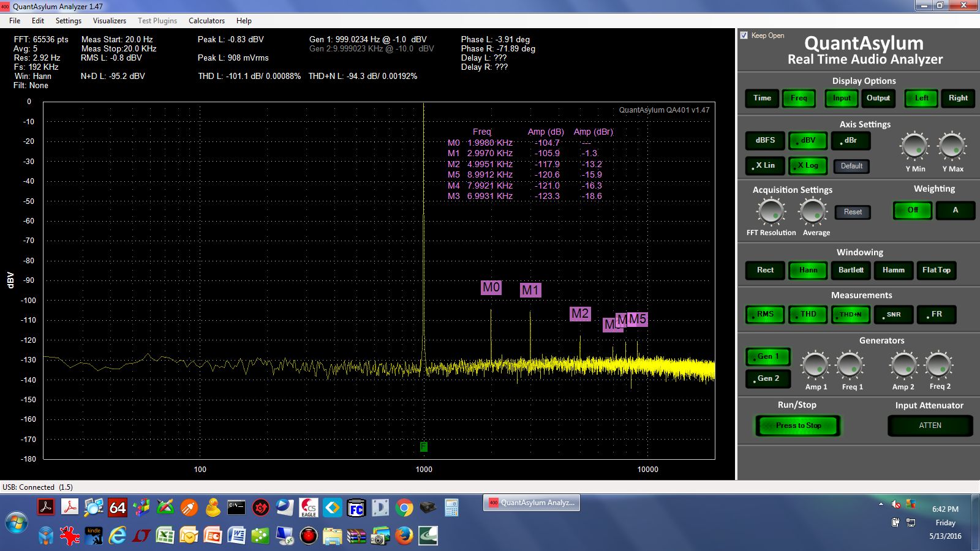980x551 pixels.
Task: Toggle the THD measurement
Action: coord(808,315)
